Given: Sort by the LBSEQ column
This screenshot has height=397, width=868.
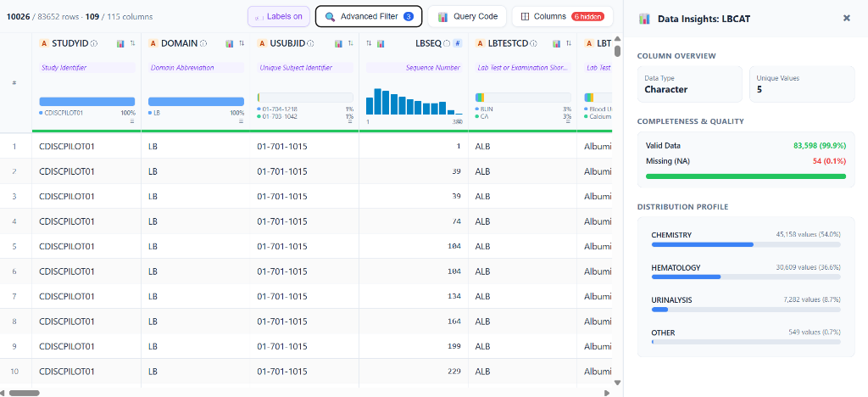Looking at the screenshot, I should [x=370, y=43].
